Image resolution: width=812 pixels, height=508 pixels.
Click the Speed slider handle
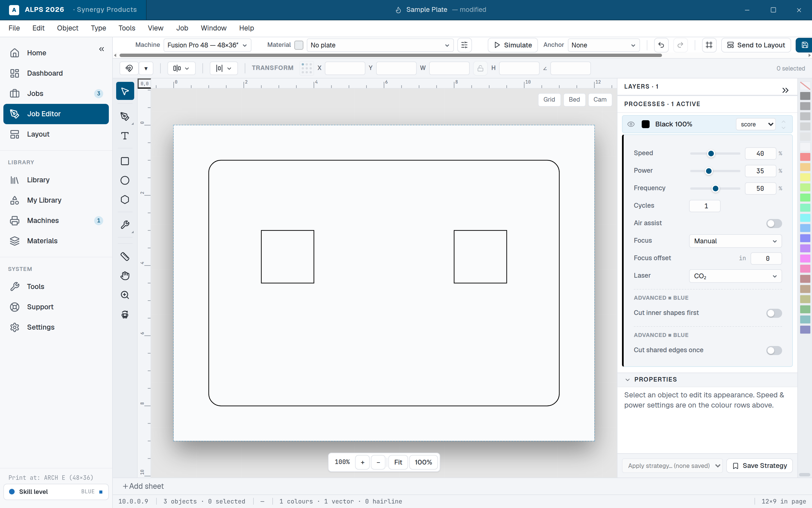pyautogui.click(x=711, y=154)
